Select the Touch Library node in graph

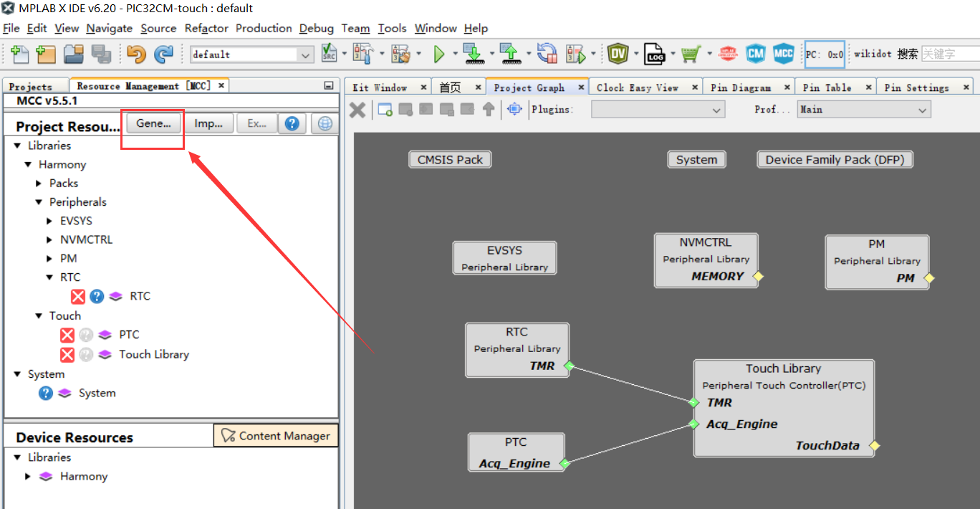(784, 408)
